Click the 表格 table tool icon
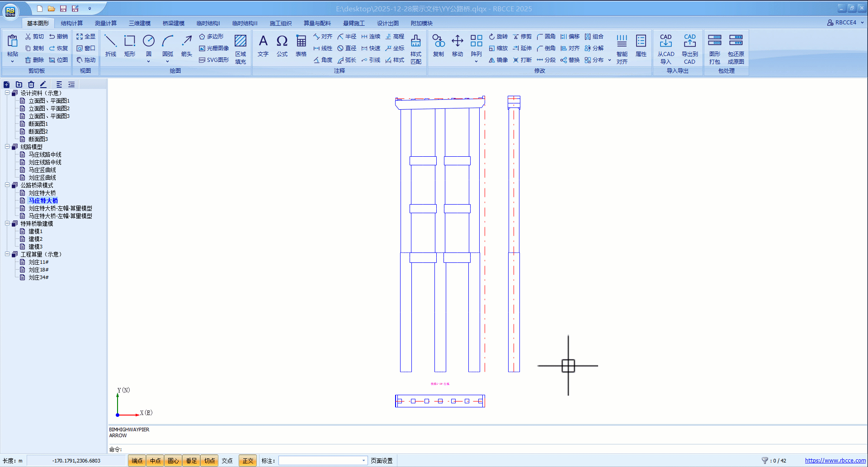The image size is (868, 467). point(301,45)
